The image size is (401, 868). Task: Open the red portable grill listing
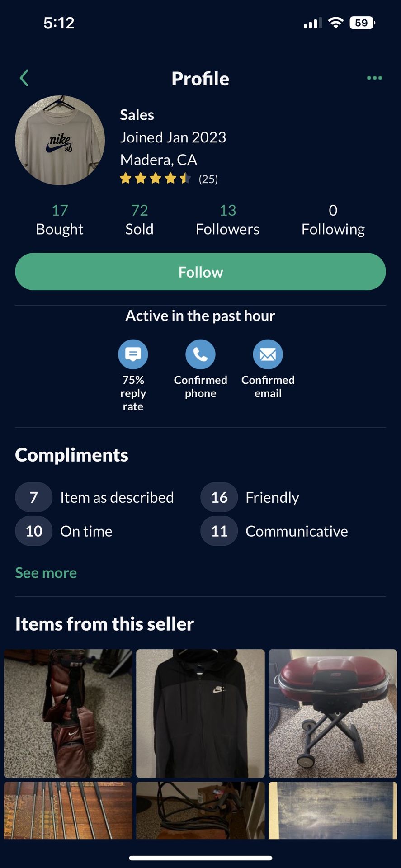click(333, 713)
